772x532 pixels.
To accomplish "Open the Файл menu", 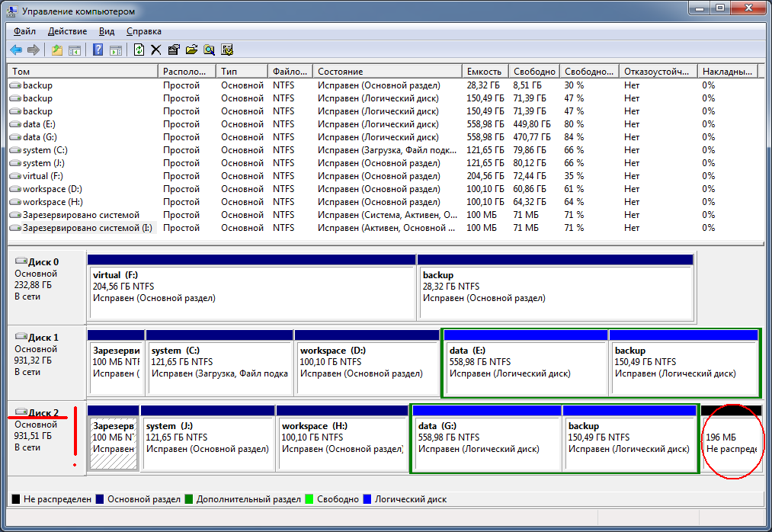I will [x=24, y=31].
